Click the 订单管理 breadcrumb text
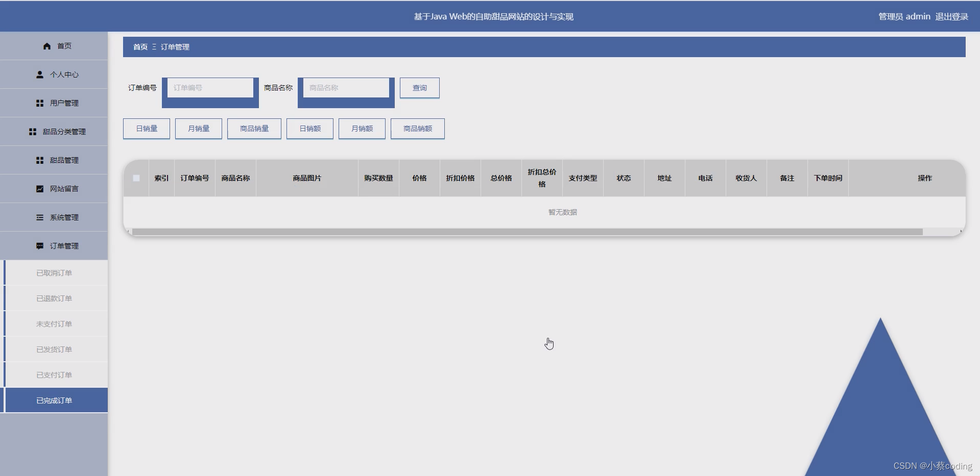Viewport: 980px width, 476px height. coord(175,47)
